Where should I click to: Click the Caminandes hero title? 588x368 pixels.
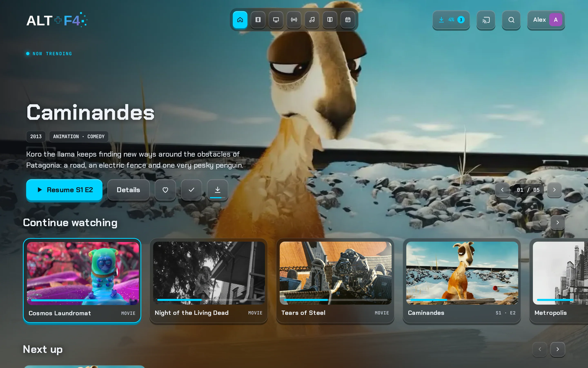tap(90, 112)
